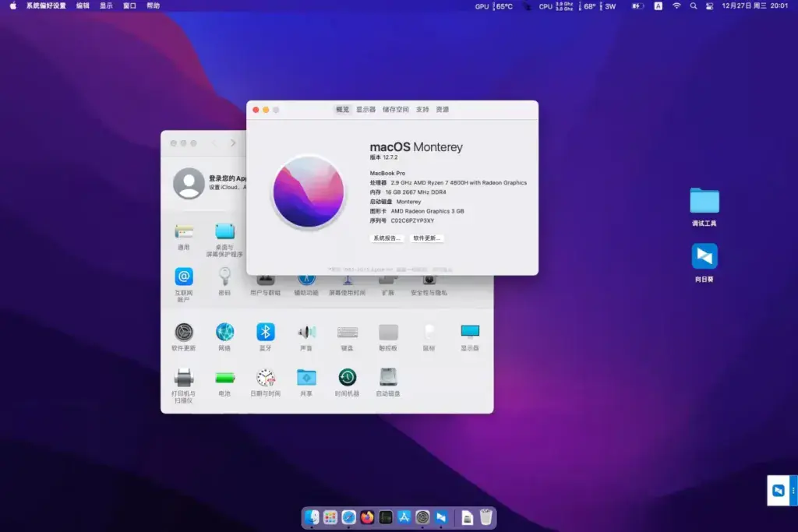Viewport: 798px width, 532px height.
Task: Open System Preferences from the Dock
Action: coord(422,517)
